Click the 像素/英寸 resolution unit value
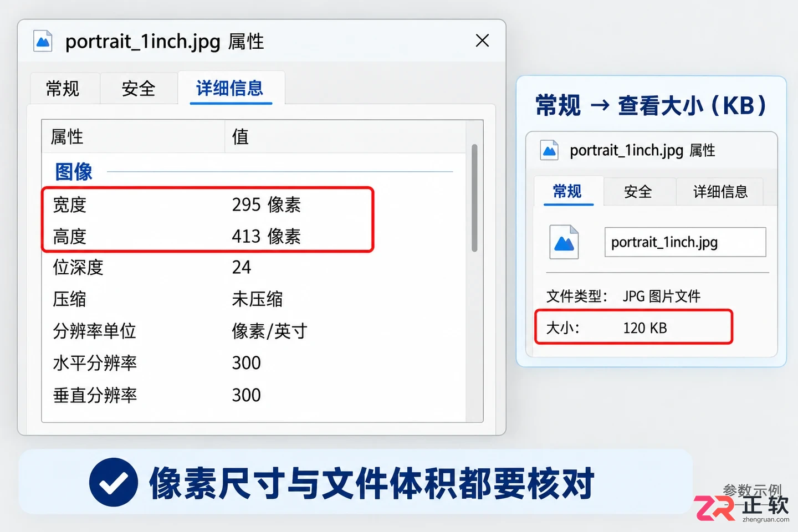The image size is (798, 532). 270,331
